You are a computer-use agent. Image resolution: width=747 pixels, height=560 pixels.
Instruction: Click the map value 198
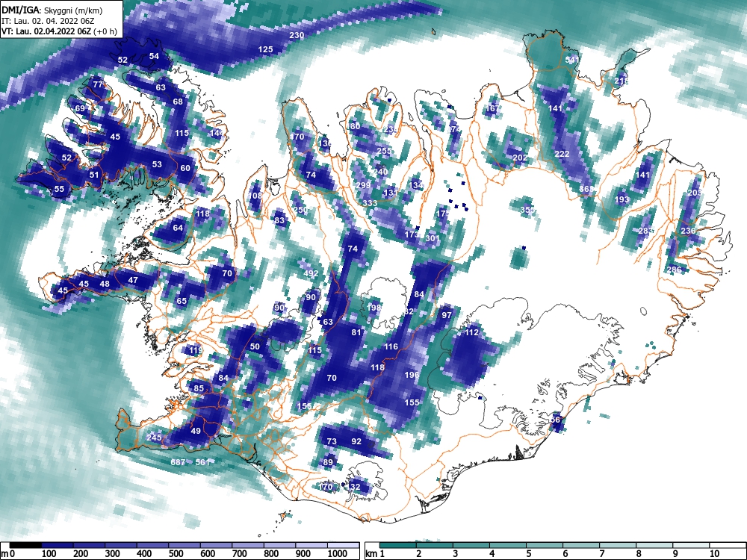point(374,308)
